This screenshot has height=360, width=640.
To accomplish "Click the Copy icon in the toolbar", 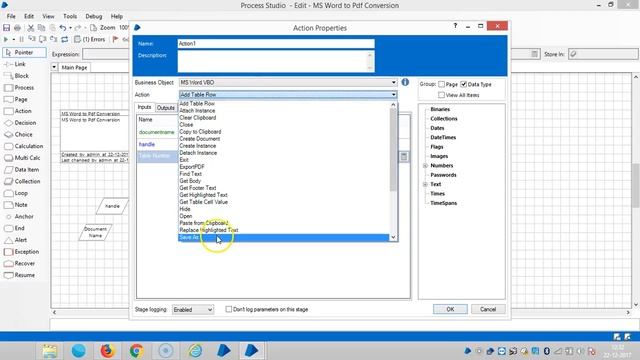I will coord(41,28).
